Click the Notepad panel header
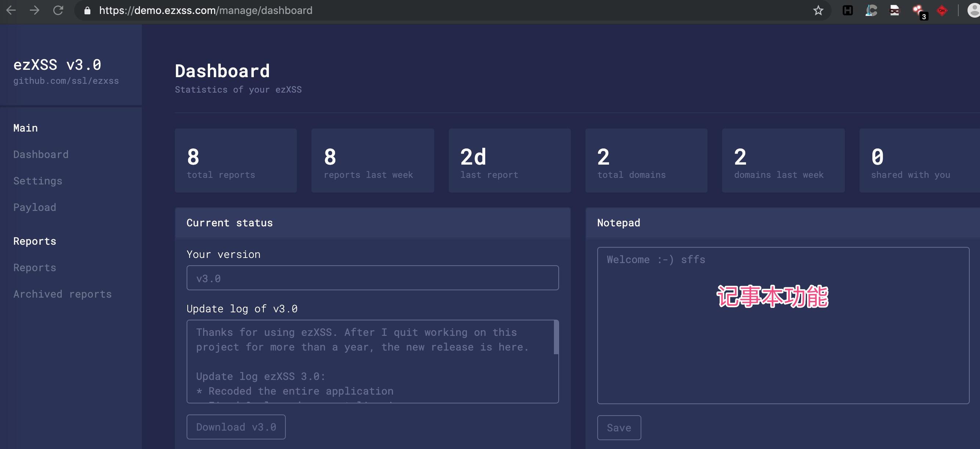980x449 pixels. [783, 223]
